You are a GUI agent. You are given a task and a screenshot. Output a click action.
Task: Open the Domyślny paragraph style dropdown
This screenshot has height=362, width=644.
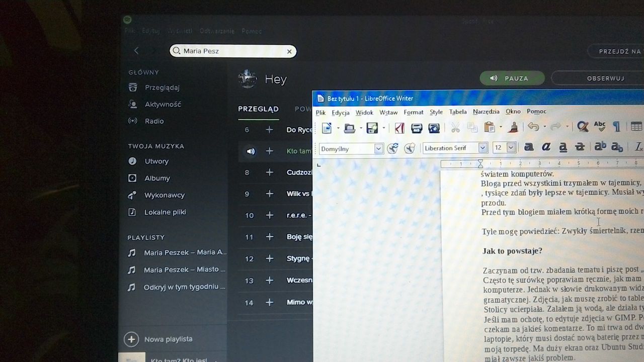pos(378,148)
